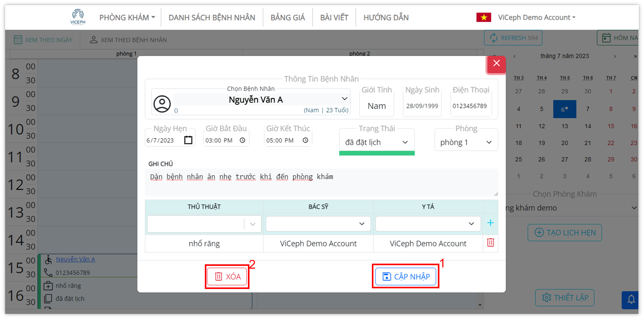Click the CẬP NHẬP save button
The image size is (644, 319).
[405, 277]
